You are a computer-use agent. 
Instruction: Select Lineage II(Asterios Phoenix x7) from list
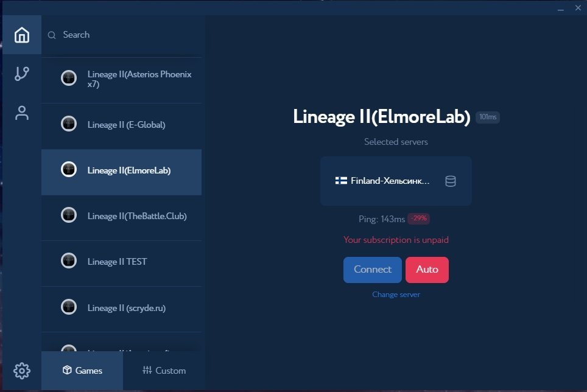[139, 79]
